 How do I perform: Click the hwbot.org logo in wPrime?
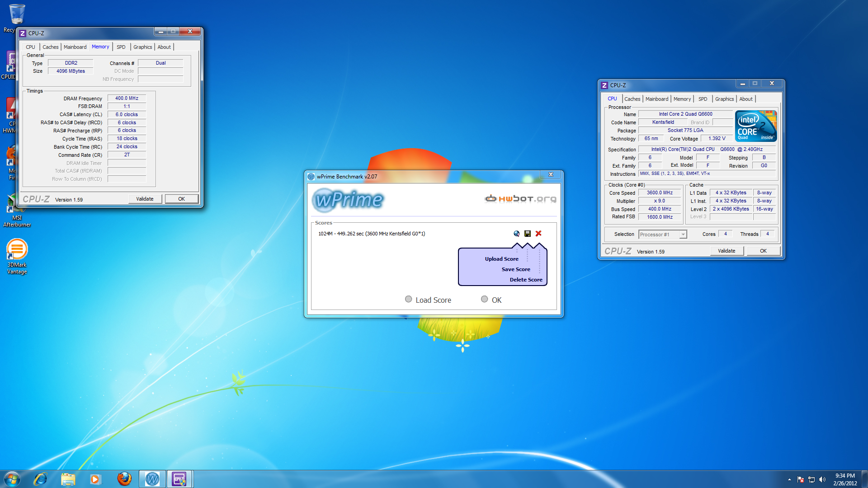(x=520, y=198)
